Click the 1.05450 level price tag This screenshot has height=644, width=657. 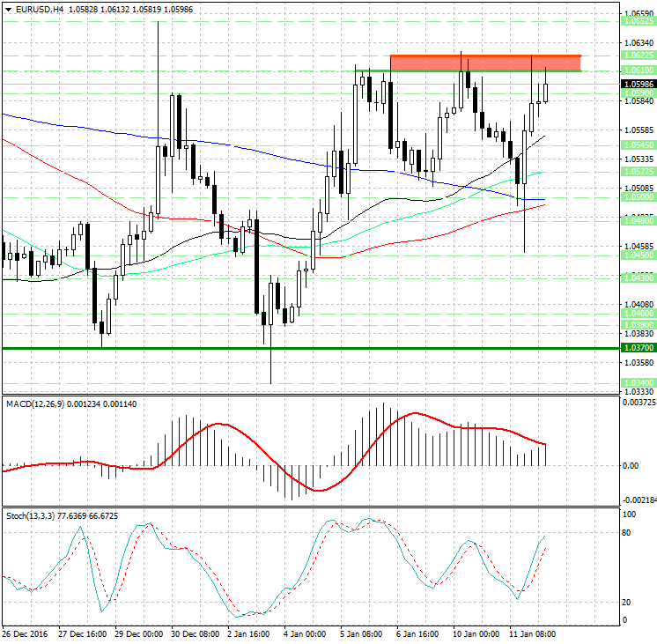[637, 144]
